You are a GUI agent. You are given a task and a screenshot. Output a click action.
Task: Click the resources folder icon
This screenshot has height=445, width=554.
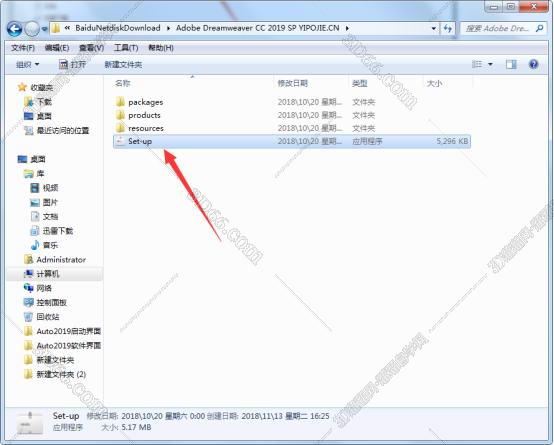120,128
